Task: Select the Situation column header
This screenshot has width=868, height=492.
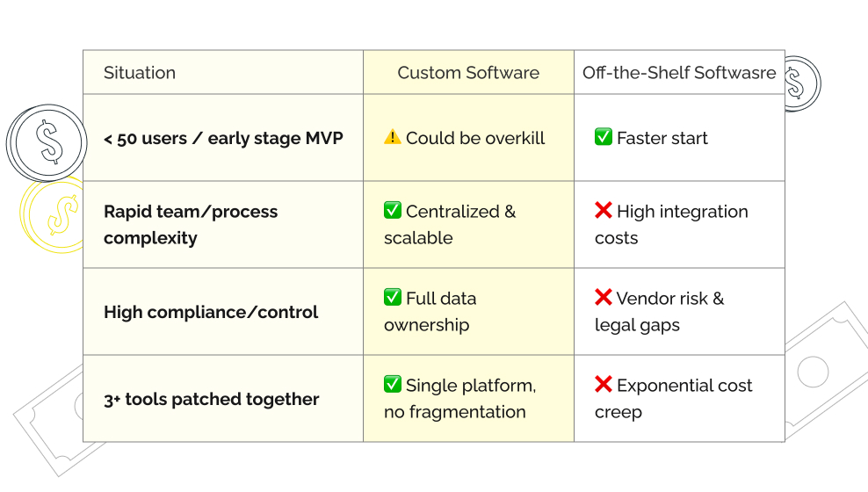Action: coord(140,73)
